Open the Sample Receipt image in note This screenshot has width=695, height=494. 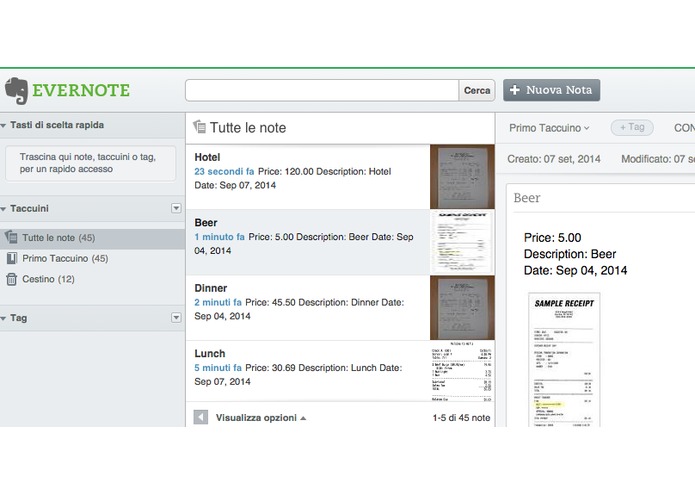(564, 359)
